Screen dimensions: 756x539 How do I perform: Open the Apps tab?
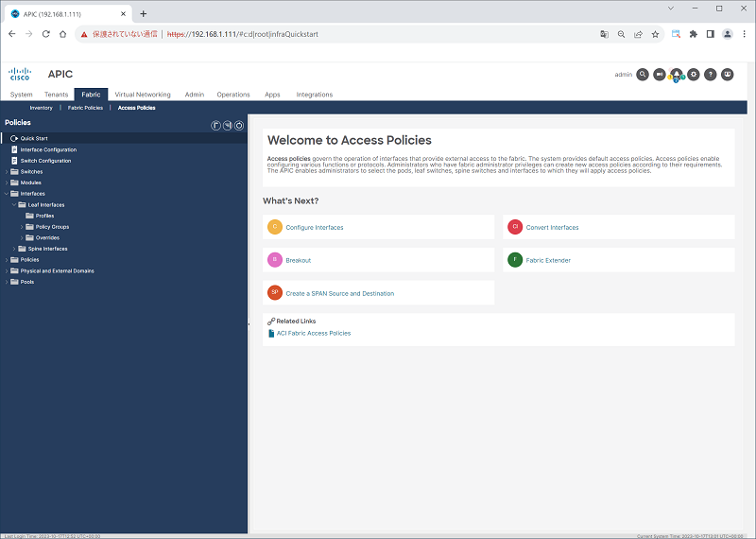(x=272, y=95)
